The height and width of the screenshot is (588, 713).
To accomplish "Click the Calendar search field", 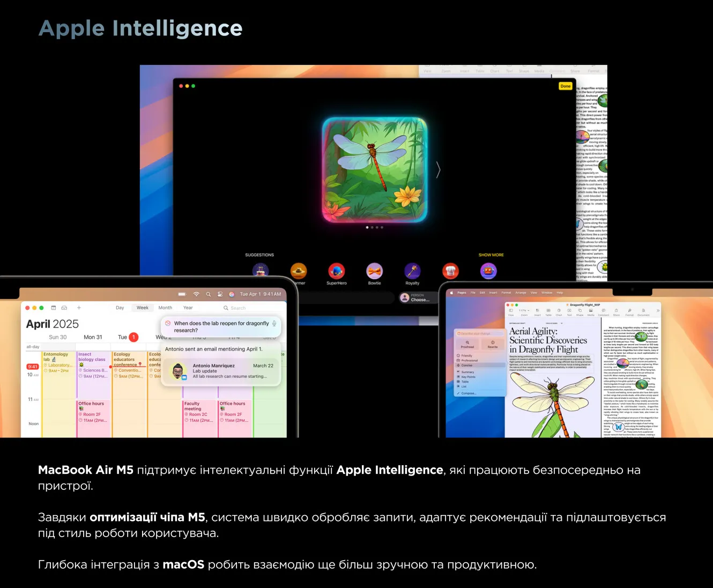I will pos(238,308).
